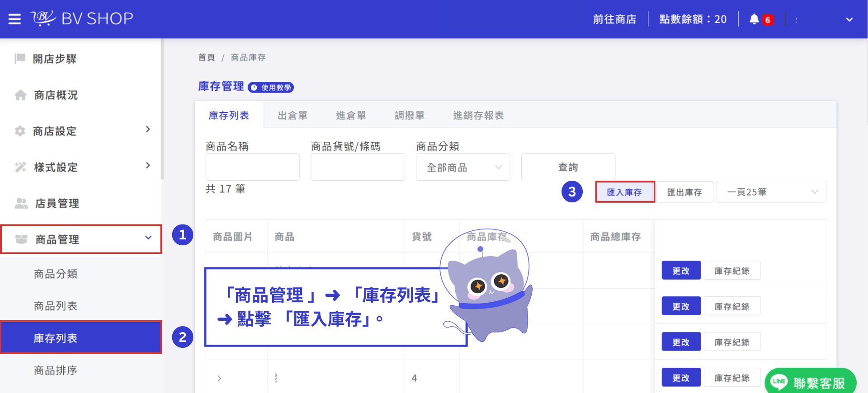
Task: Expand the 樣式設定 submenu arrow
Action: 148,166
